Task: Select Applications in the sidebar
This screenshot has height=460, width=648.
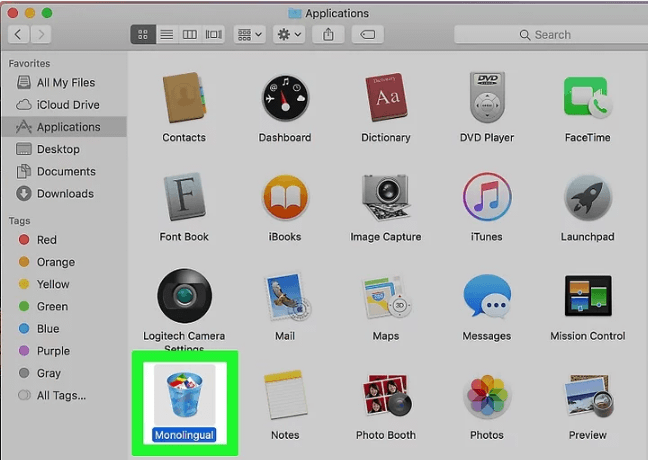Action: coord(64,127)
